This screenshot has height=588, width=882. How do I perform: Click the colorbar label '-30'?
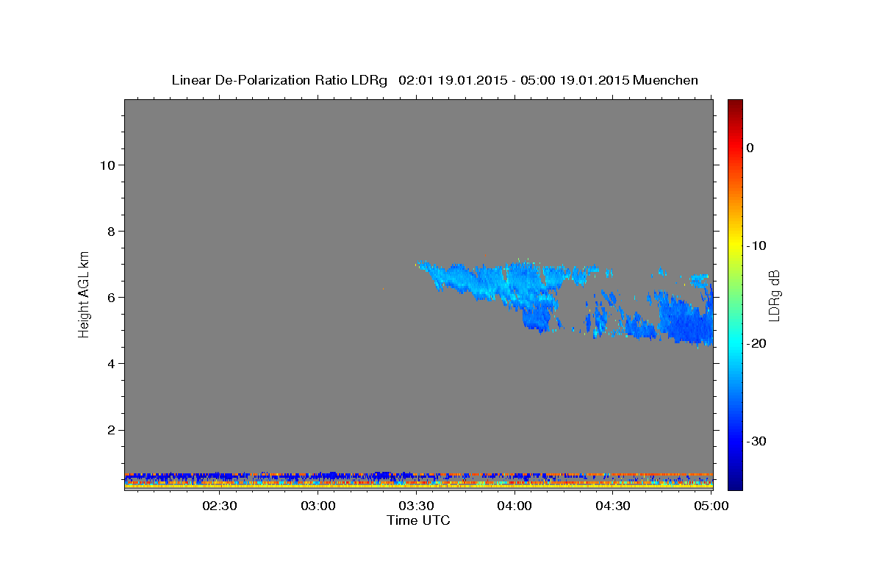757,441
